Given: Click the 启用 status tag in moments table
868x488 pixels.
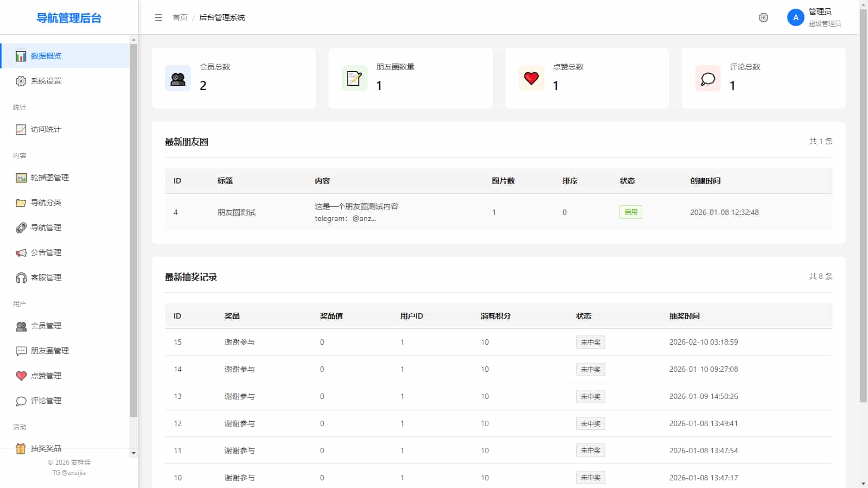Looking at the screenshot, I should pyautogui.click(x=630, y=212).
